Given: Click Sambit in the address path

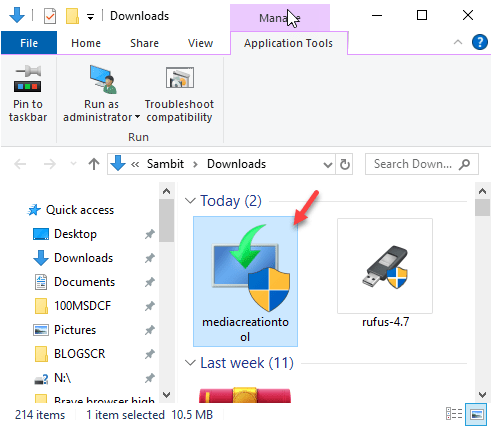Looking at the screenshot, I should tap(165, 164).
